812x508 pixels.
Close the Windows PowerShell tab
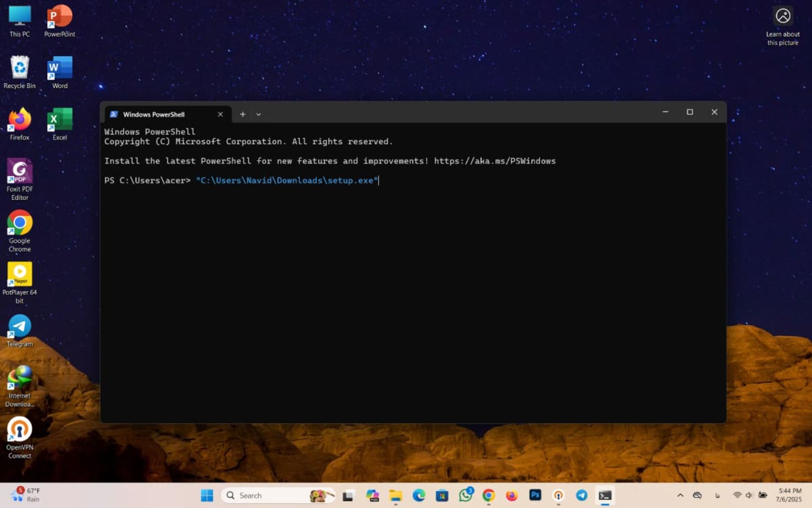[x=220, y=114]
